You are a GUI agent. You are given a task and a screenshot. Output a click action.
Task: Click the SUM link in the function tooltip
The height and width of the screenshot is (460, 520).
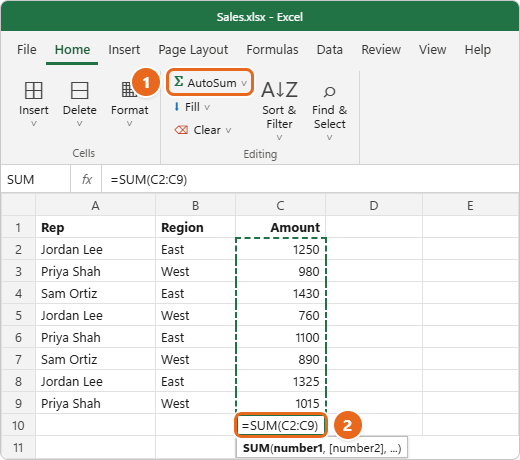tap(256, 448)
